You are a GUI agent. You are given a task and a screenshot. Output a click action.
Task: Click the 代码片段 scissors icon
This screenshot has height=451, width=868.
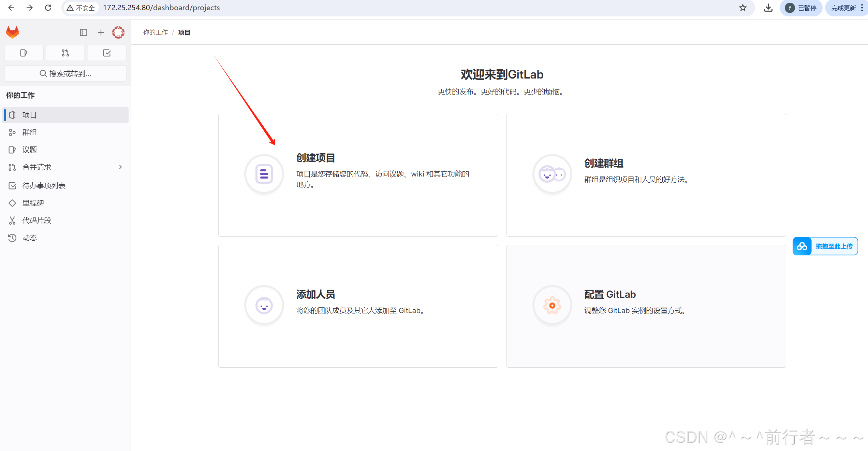click(12, 221)
